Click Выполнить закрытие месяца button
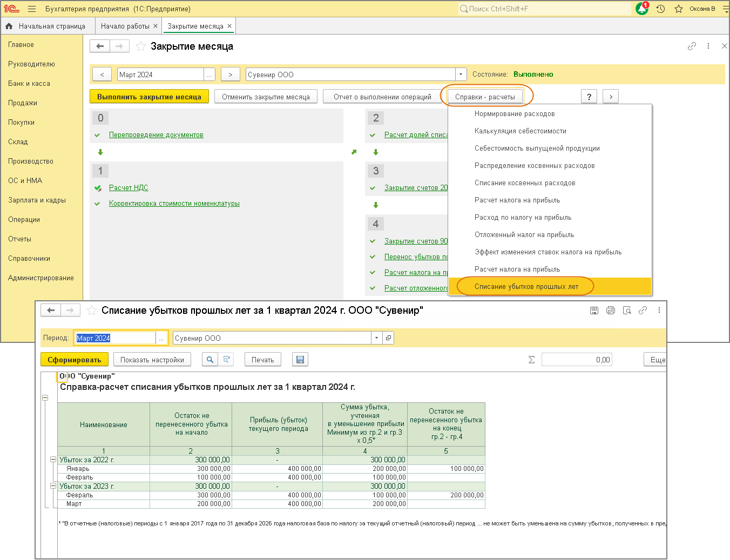 (149, 97)
